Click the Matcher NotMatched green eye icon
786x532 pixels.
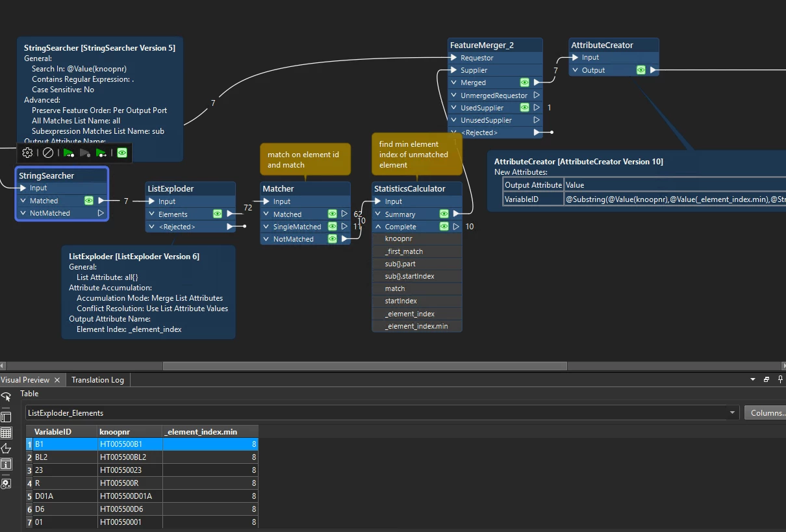point(332,239)
